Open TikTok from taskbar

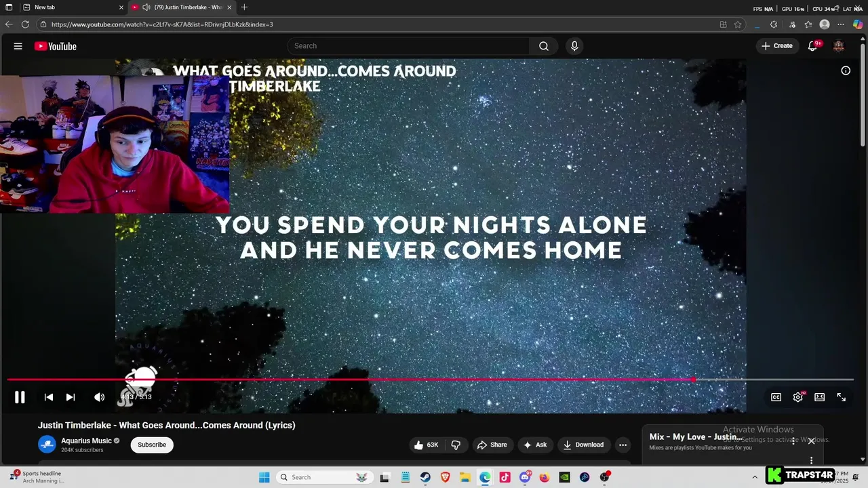pyautogui.click(x=505, y=477)
